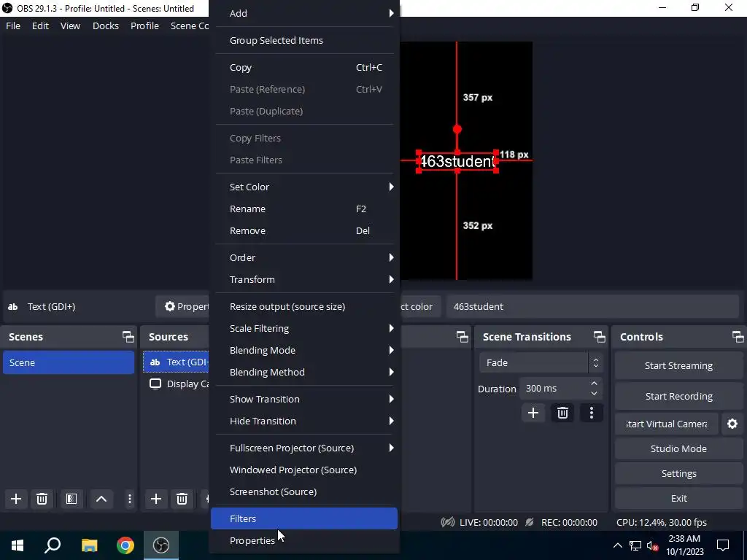Expand the Show Transition submenu

tap(304, 399)
